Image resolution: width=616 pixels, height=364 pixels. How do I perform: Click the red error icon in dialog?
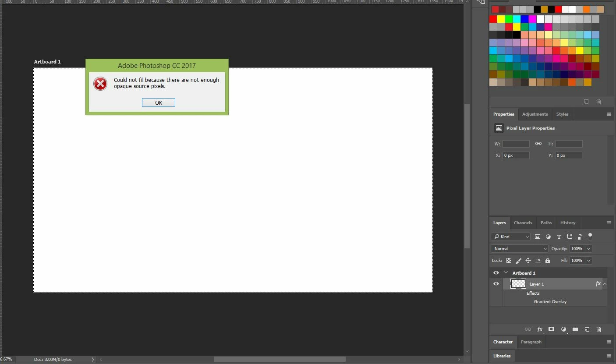tap(100, 84)
